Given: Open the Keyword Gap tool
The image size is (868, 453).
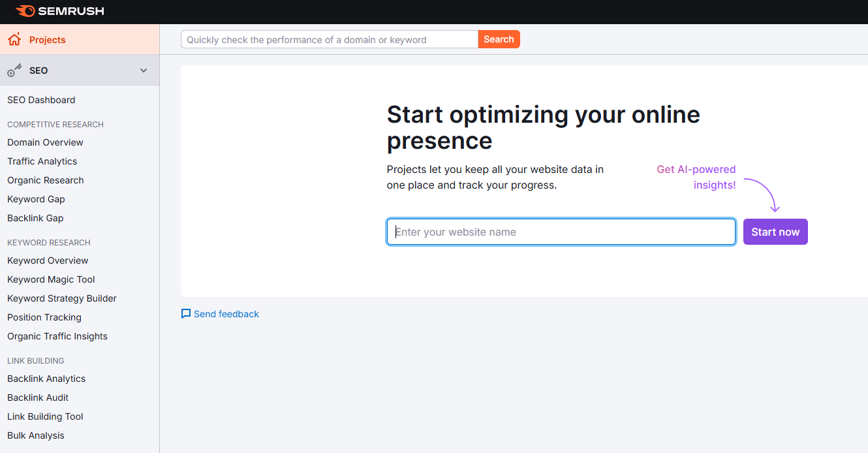Looking at the screenshot, I should point(36,198).
